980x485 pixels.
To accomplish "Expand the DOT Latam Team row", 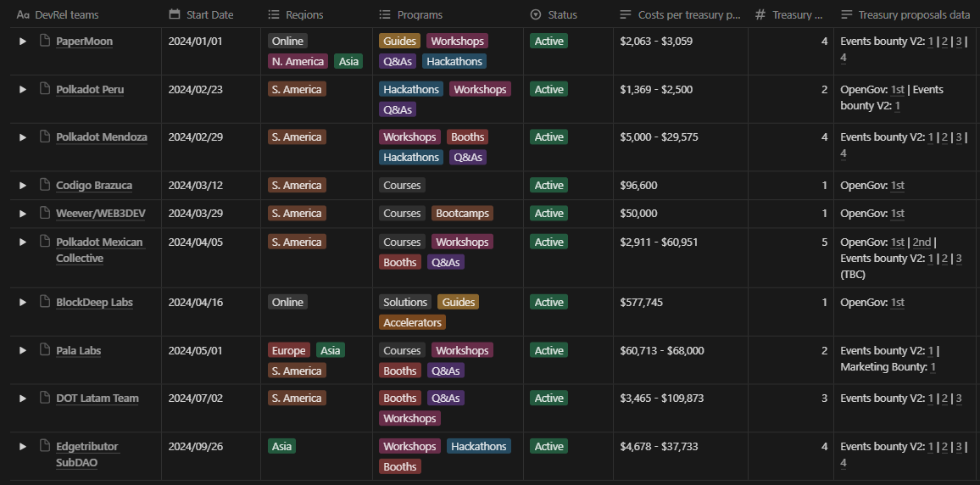I will (23, 399).
